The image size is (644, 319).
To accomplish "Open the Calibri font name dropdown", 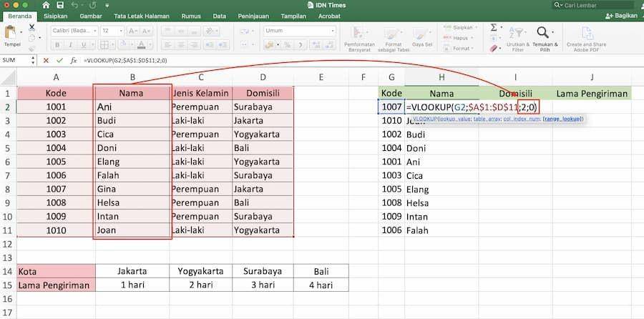I will tap(74, 31).
